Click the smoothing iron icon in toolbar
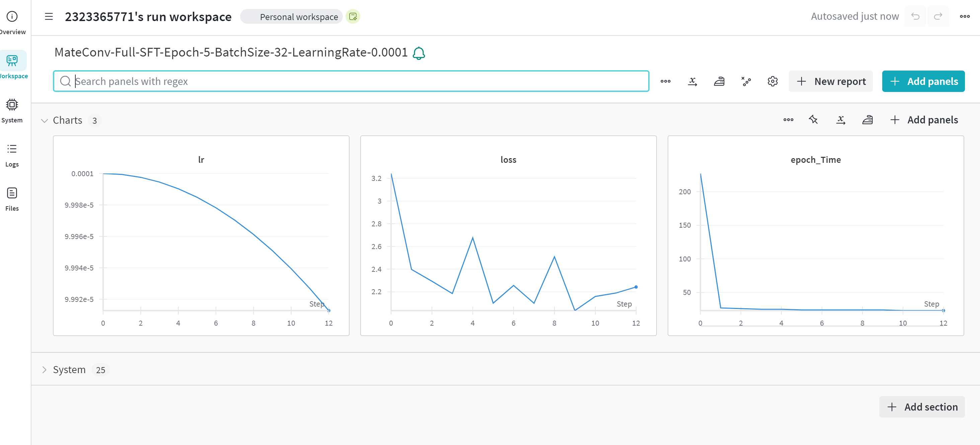 tap(719, 81)
